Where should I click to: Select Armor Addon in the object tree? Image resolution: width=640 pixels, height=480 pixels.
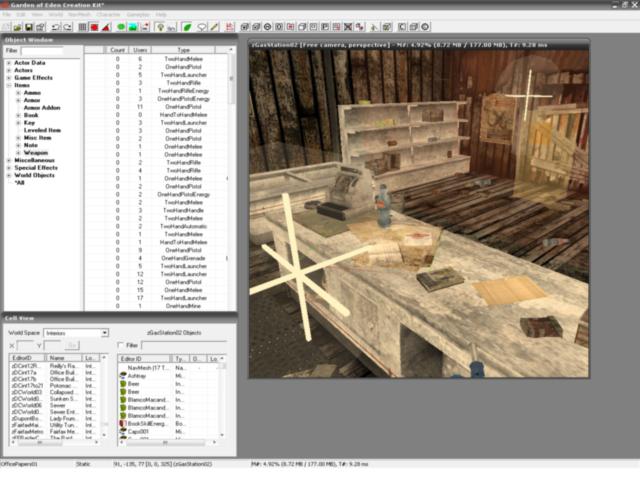click(42, 108)
